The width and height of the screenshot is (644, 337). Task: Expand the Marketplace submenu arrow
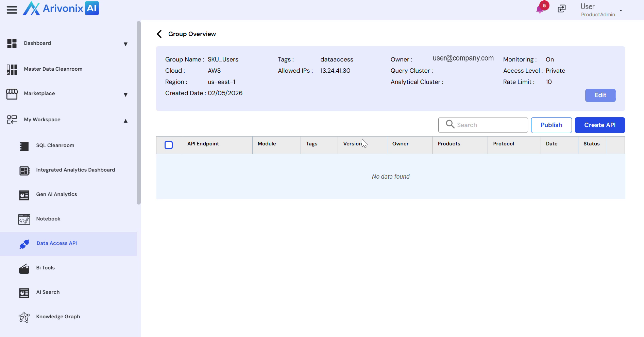[x=125, y=95]
